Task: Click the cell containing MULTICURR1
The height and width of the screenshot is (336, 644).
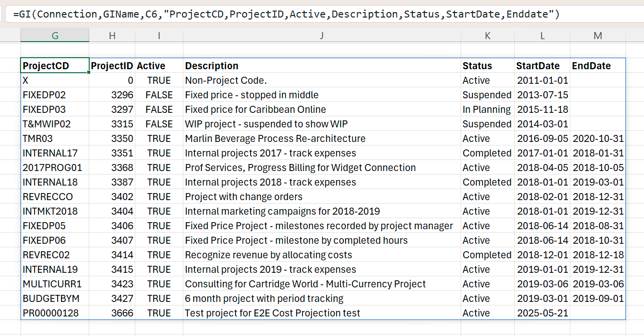Action: (x=55, y=284)
